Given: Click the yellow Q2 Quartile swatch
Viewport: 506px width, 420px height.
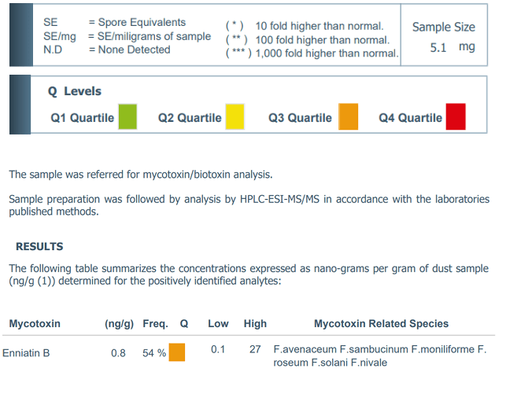Looking at the screenshot, I should click(235, 116).
